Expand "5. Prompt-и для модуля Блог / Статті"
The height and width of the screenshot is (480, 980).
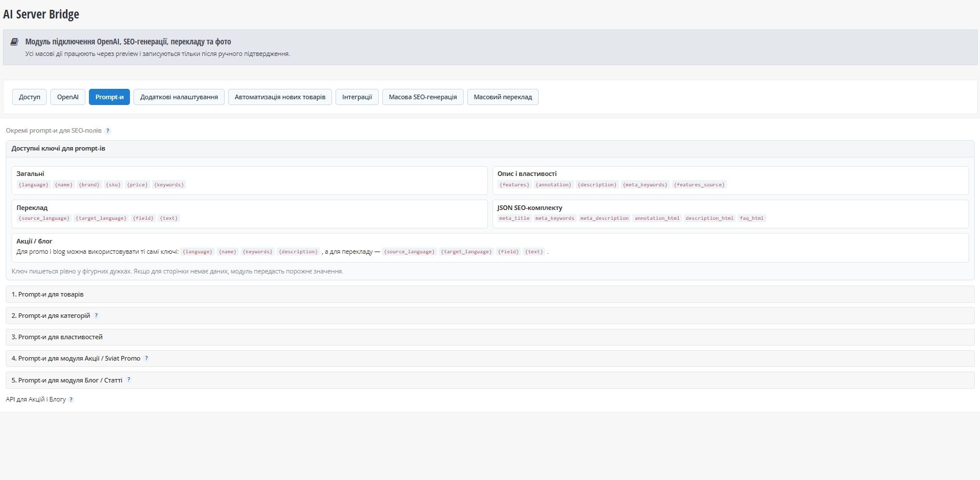pyautogui.click(x=490, y=380)
